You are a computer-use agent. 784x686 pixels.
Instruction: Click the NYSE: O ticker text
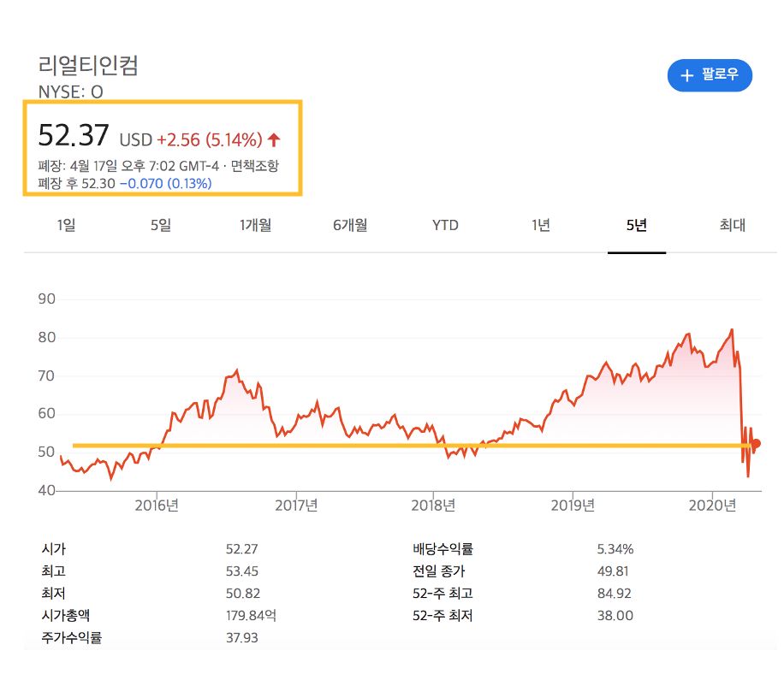point(70,92)
